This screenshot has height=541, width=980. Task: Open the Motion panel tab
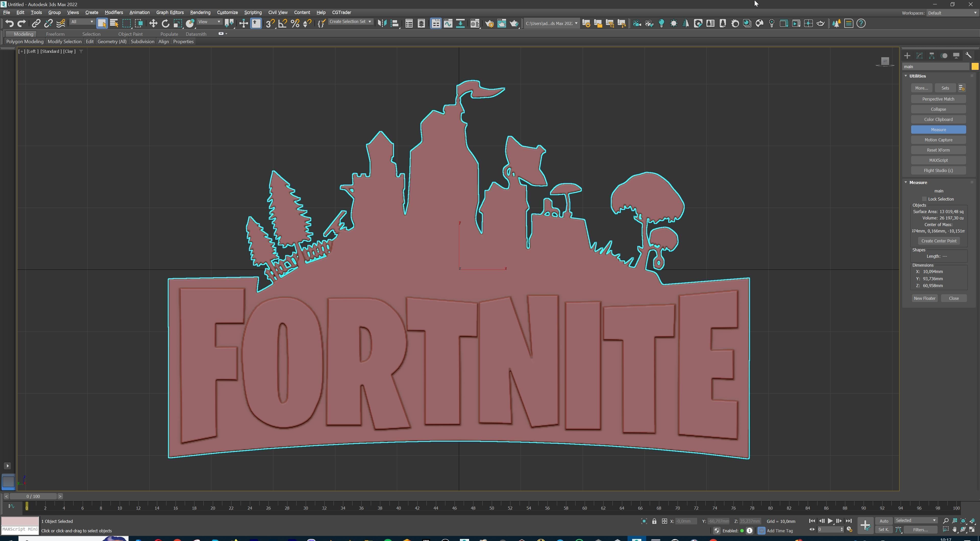click(944, 56)
